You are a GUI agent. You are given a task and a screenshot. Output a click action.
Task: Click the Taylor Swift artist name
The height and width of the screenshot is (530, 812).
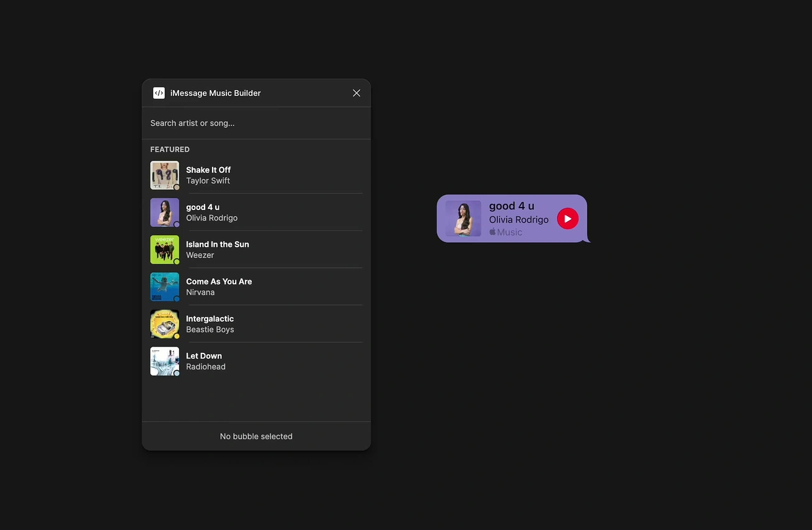coord(208,181)
